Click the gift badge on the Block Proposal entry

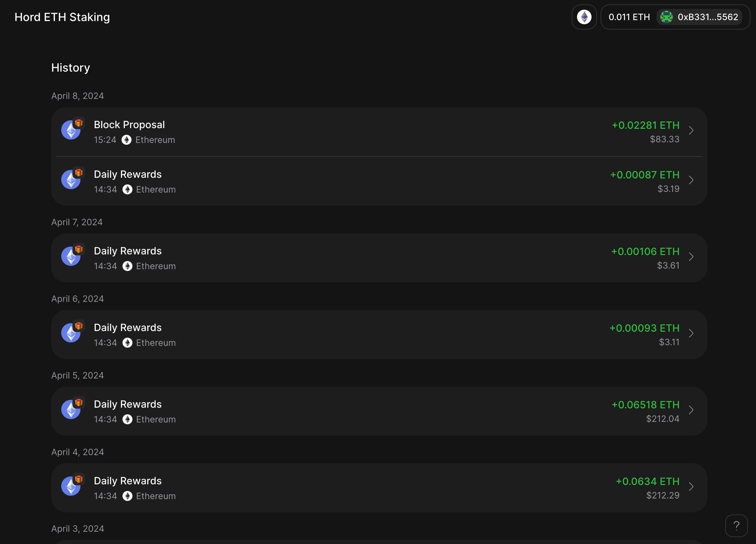(x=79, y=123)
